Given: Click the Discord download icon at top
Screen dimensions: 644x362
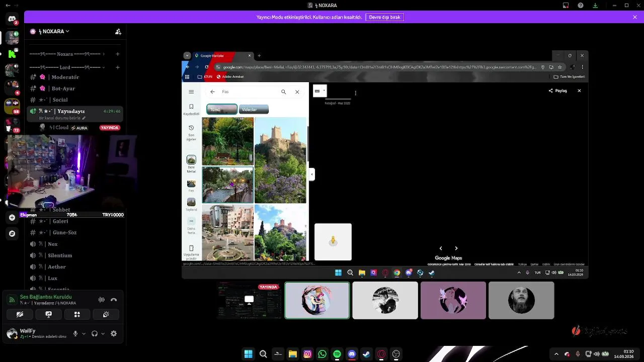Looking at the screenshot, I should pyautogui.click(x=595, y=6).
